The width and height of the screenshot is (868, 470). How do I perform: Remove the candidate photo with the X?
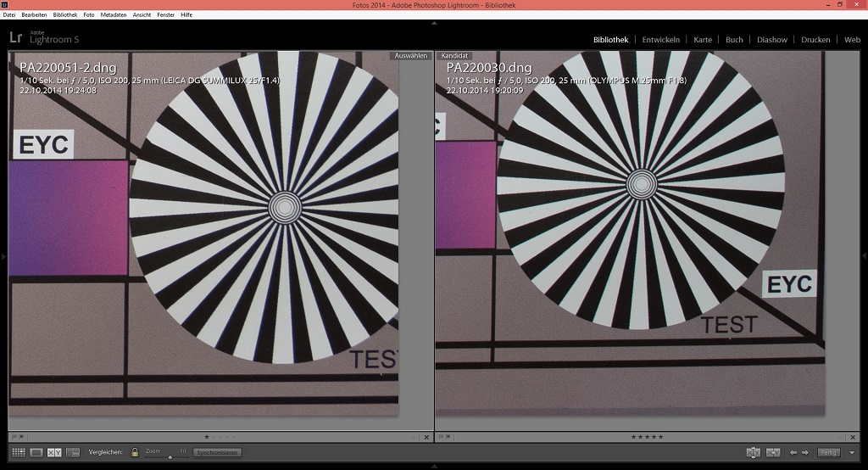852,437
